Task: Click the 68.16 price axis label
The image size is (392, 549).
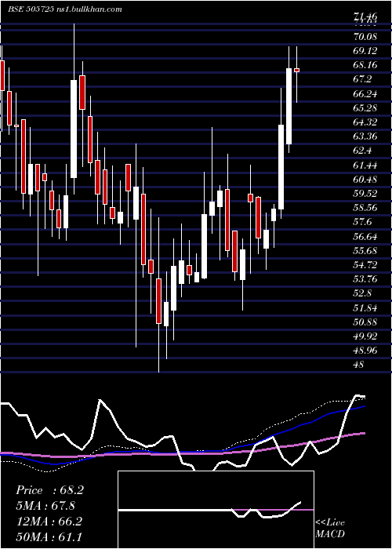Action: (365, 65)
